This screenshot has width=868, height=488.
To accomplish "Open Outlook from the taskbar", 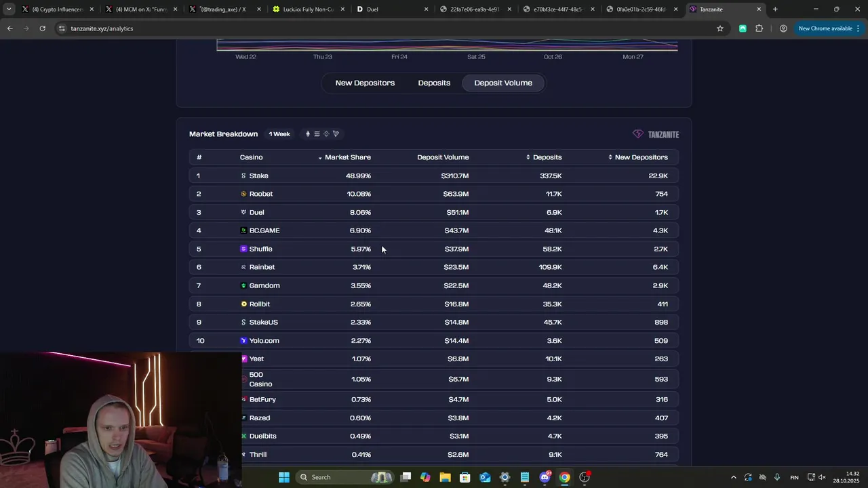I will [x=485, y=477].
